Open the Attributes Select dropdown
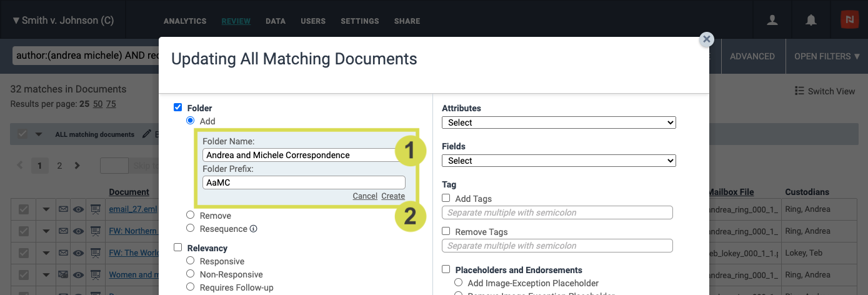Viewport: 868px width, 295px height. click(559, 122)
